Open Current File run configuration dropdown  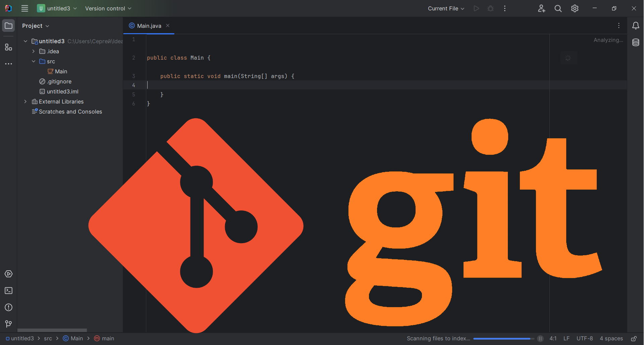pyautogui.click(x=446, y=8)
